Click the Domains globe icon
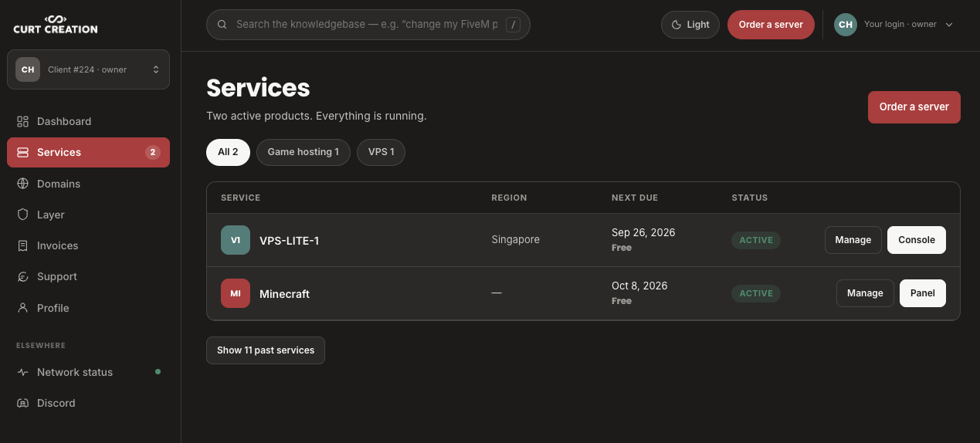Viewport: 980px width, 443px height. (x=22, y=184)
